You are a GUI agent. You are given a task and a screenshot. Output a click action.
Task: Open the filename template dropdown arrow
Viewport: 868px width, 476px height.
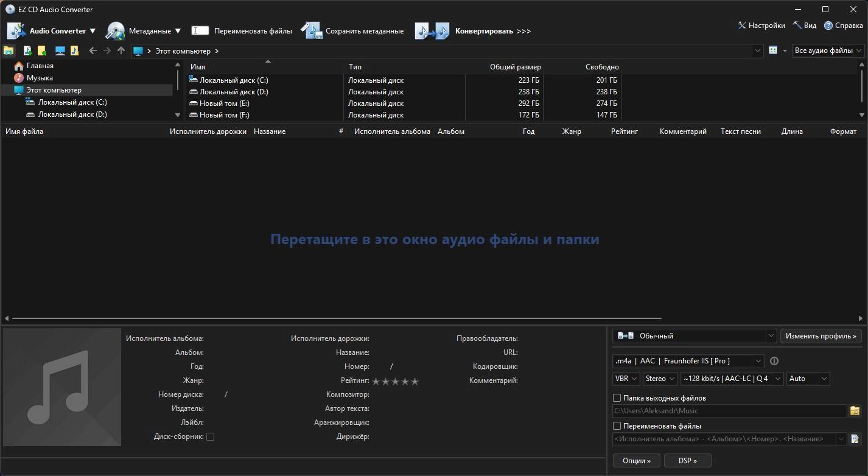point(842,439)
